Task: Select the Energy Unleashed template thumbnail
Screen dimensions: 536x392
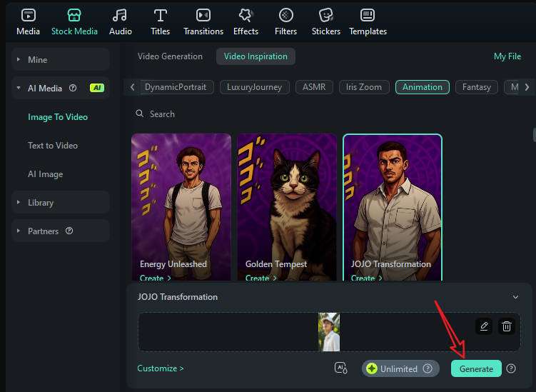Action: (181, 207)
